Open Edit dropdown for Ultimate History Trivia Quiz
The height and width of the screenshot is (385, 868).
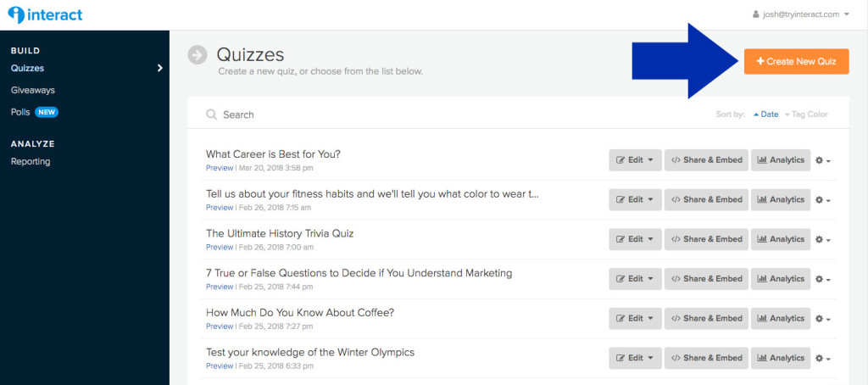(635, 239)
